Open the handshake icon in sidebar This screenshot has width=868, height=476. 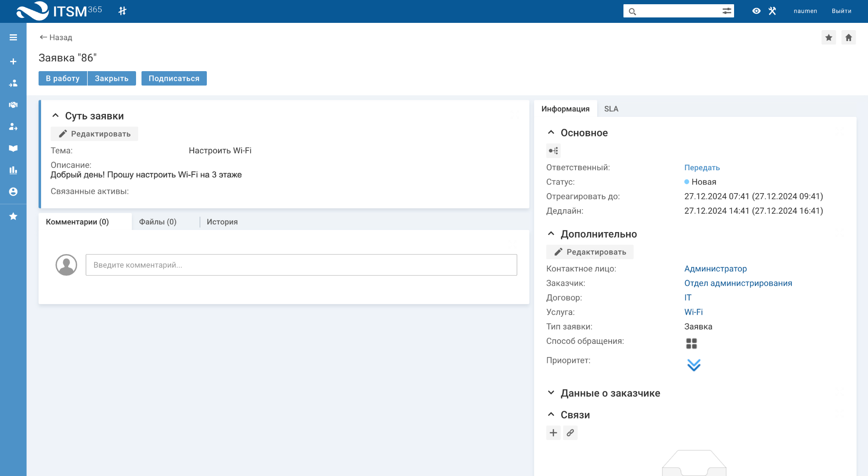click(x=13, y=105)
